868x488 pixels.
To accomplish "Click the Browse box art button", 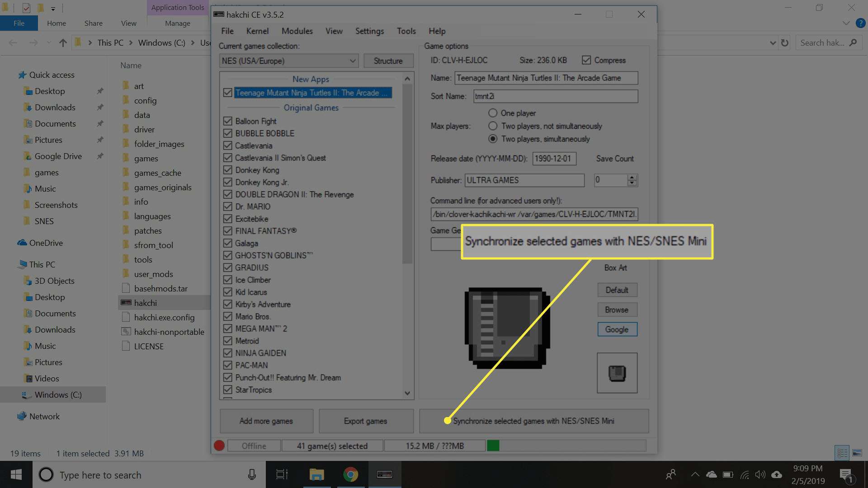I will click(x=617, y=310).
